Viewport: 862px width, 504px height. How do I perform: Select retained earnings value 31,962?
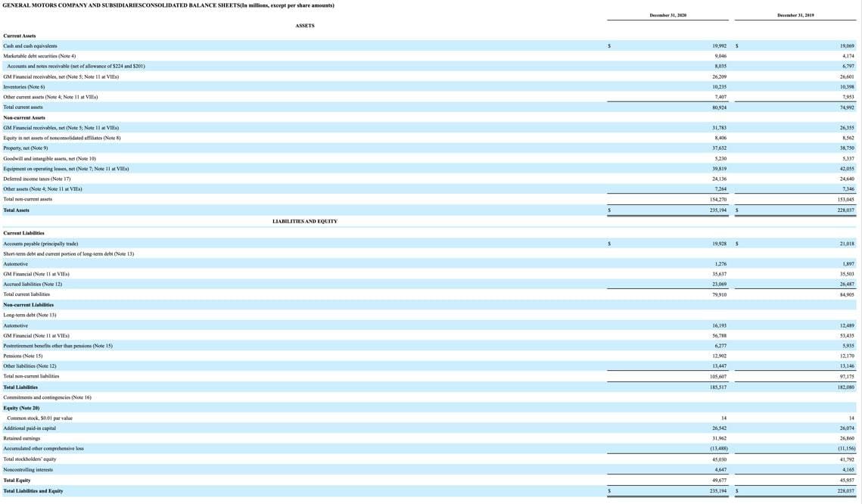pyautogui.click(x=719, y=438)
